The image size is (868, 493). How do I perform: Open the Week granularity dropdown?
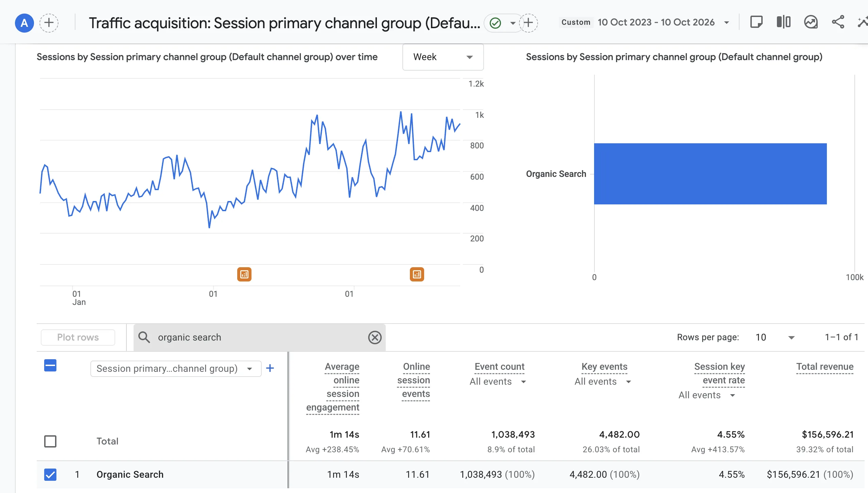coord(443,57)
